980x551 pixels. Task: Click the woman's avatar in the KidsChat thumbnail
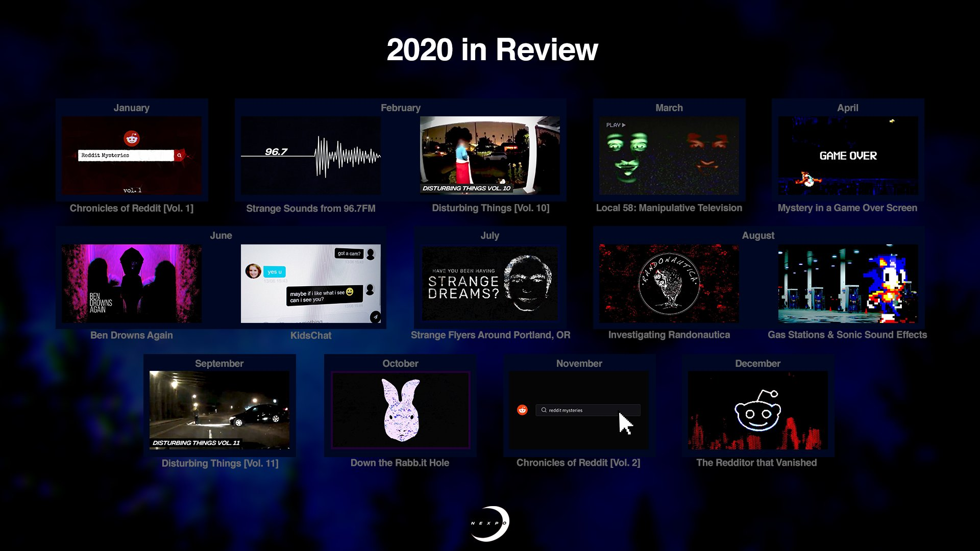253,271
